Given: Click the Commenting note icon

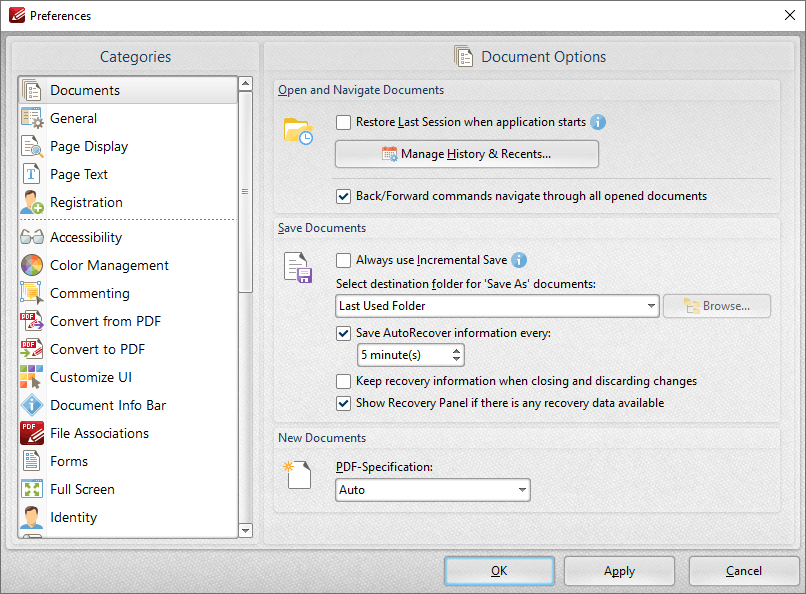Looking at the screenshot, I should point(31,293).
